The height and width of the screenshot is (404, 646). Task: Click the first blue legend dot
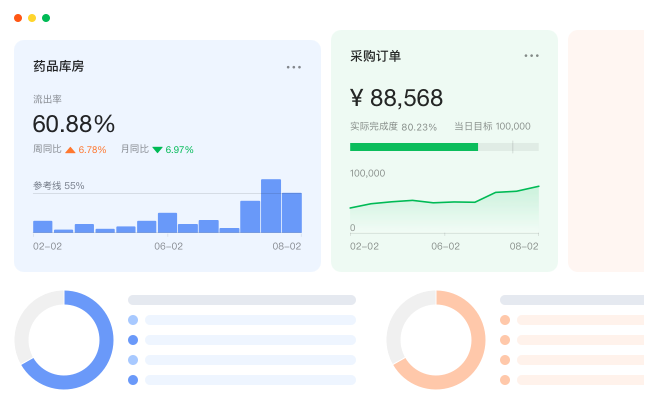[x=133, y=320]
